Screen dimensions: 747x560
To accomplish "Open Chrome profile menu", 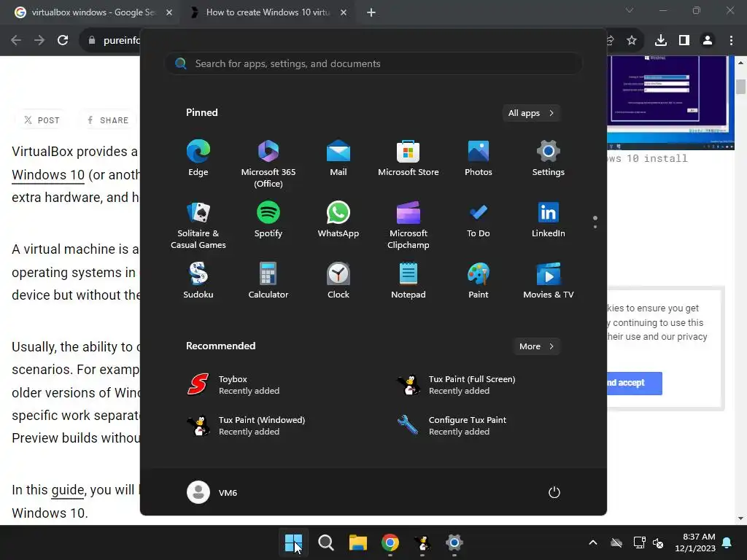I will pos(708,41).
